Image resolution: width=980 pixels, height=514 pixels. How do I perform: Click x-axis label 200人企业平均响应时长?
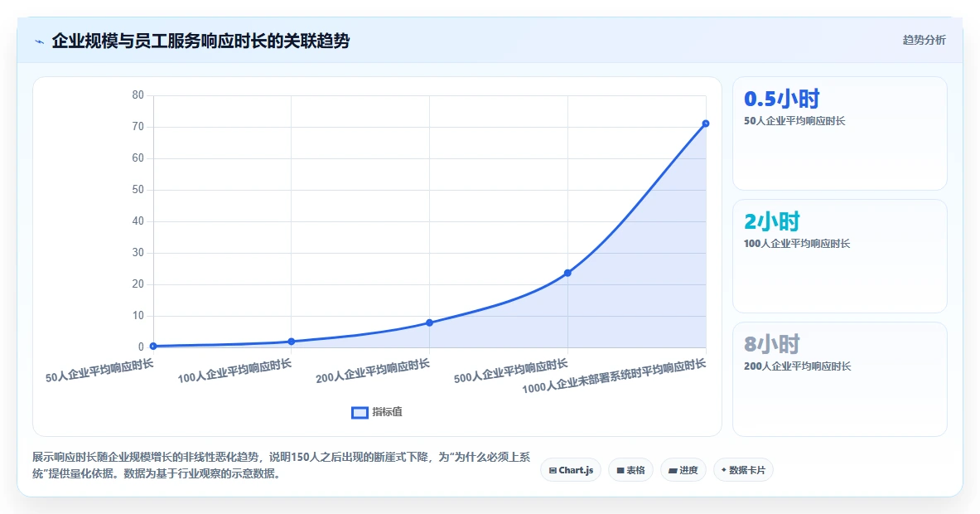[x=373, y=371]
